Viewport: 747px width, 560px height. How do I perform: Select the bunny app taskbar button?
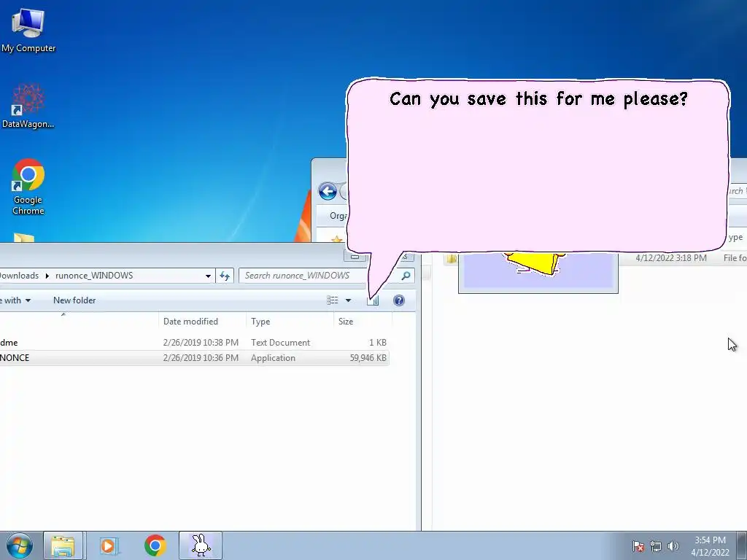(200, 545)
